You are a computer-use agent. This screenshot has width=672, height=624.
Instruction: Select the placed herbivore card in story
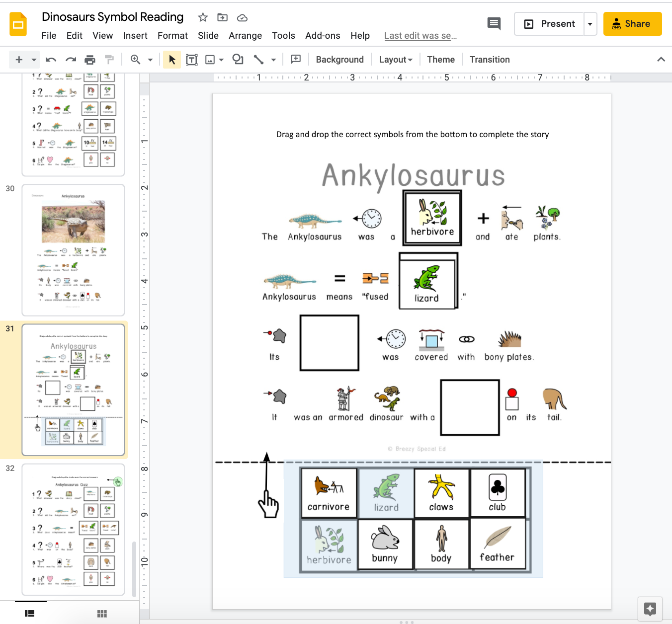pyautogui.click(x=432, y=218)
